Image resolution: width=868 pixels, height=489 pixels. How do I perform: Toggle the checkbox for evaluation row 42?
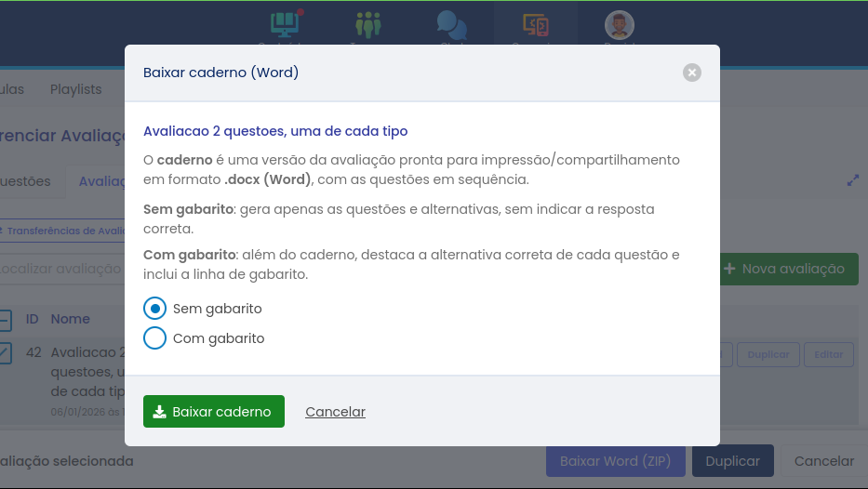(4, 352)
